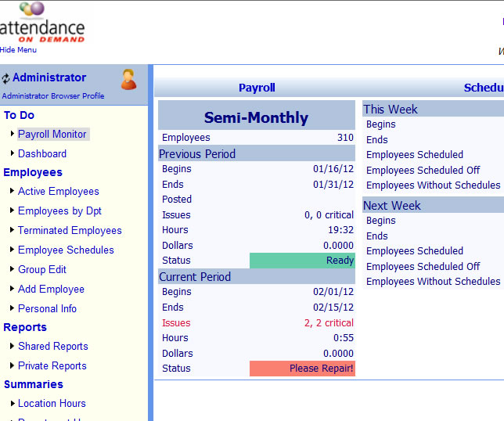Click the Attendance on Demand logo
Image resolution: width=504 pixels, height=421 pixels.
point(42,22)
